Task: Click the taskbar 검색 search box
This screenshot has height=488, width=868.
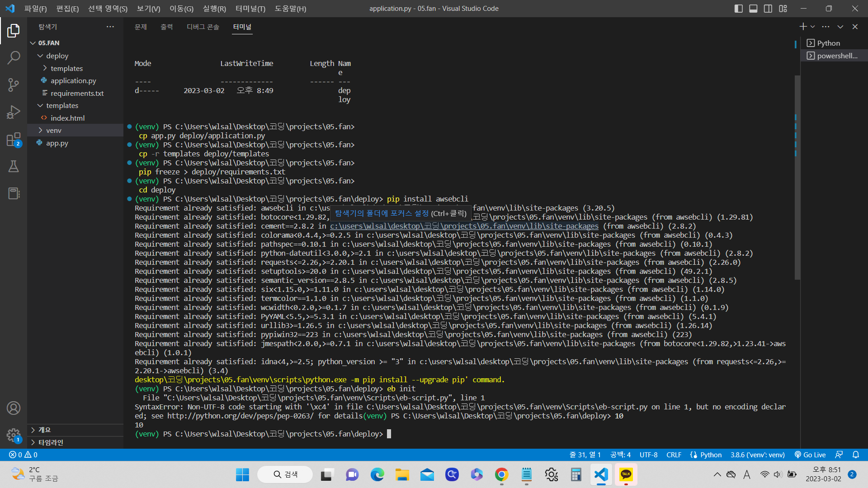Action: 285,474
